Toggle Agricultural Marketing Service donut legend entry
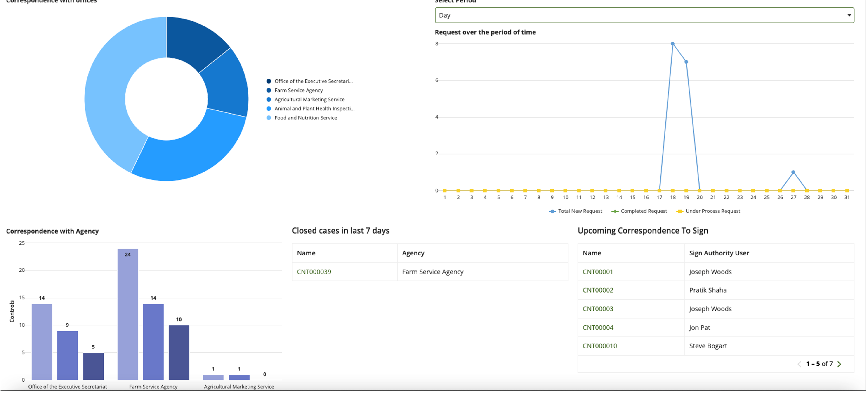 305,100
